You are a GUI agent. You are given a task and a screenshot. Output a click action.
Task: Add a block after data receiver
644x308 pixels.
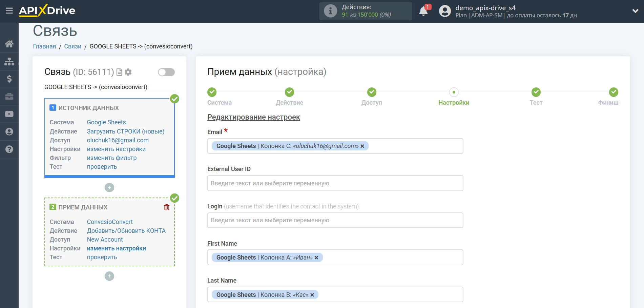tap(109, 276)
